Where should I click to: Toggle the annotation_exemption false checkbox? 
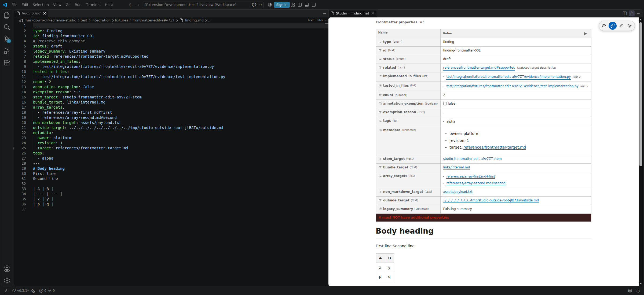tap(445, 104)
